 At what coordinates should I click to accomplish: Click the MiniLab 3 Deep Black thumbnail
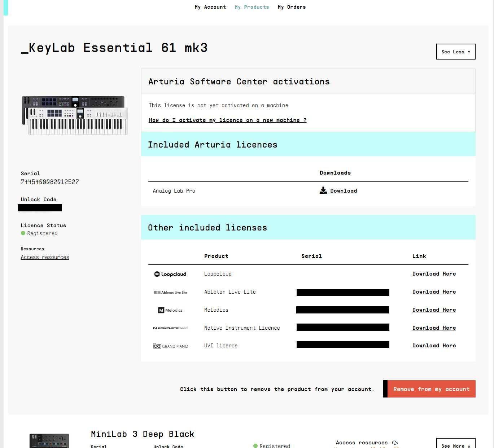[49, 441]
